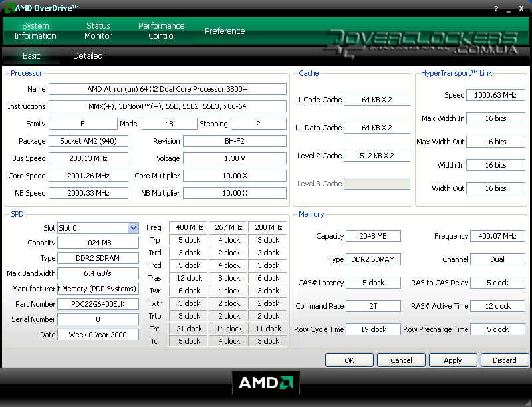
Task: Click the processor Name field
Action: (x=168, y=89)
